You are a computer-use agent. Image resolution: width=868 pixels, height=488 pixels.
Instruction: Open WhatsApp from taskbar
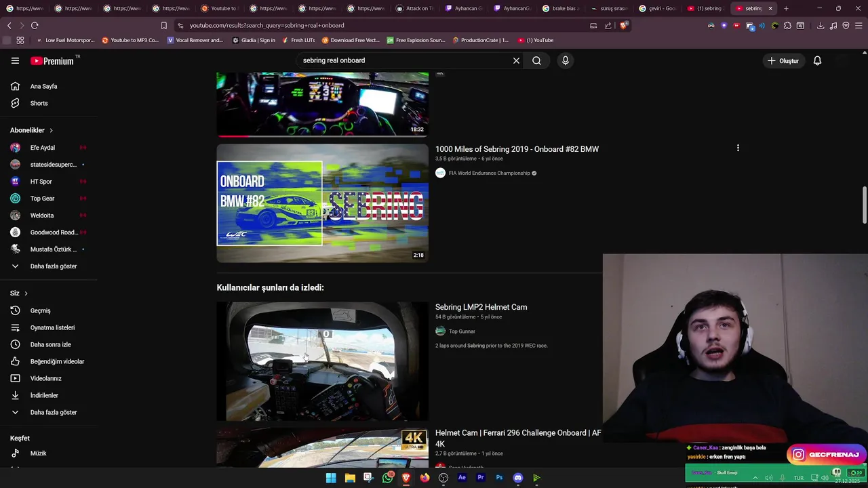point(387,478)
